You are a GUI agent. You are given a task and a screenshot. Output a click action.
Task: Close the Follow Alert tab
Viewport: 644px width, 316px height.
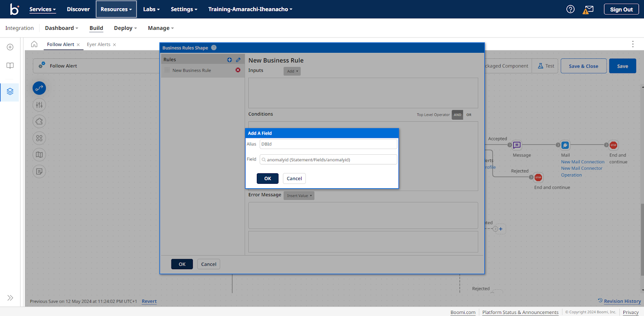(78, 45)
